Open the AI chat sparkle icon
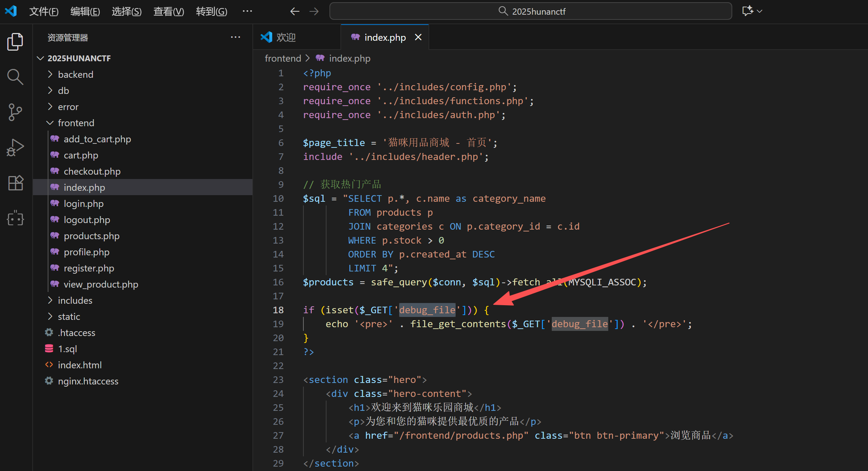This screenshot has height=471, width=868. point(747,11)
